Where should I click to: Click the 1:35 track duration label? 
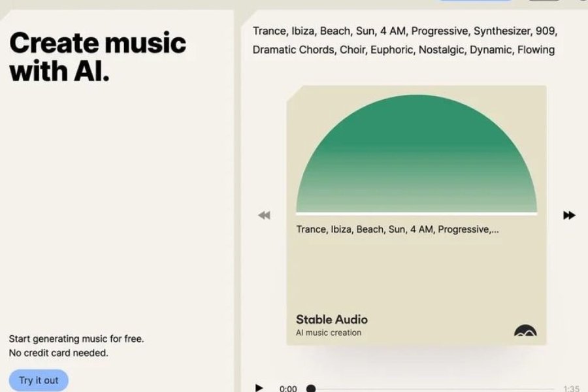coord(570,389)
